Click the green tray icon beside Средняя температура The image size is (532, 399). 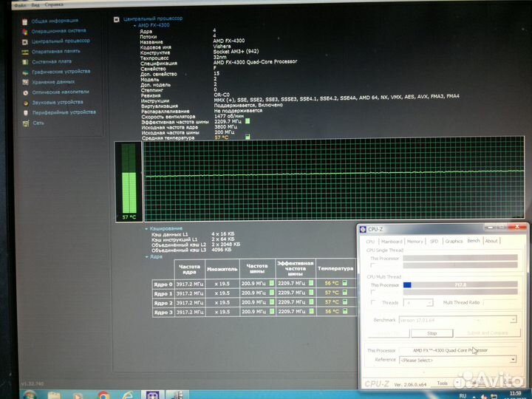[x=248, y=137]
